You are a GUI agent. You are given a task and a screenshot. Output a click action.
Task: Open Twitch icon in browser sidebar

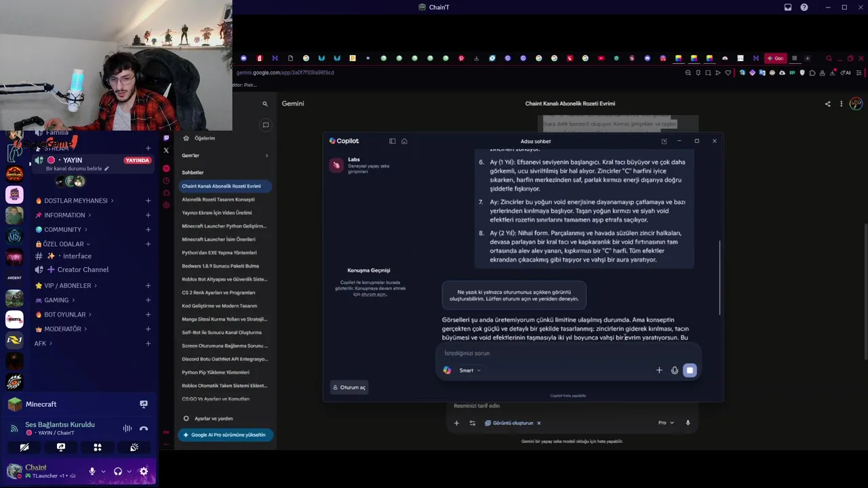pos(166,138)
